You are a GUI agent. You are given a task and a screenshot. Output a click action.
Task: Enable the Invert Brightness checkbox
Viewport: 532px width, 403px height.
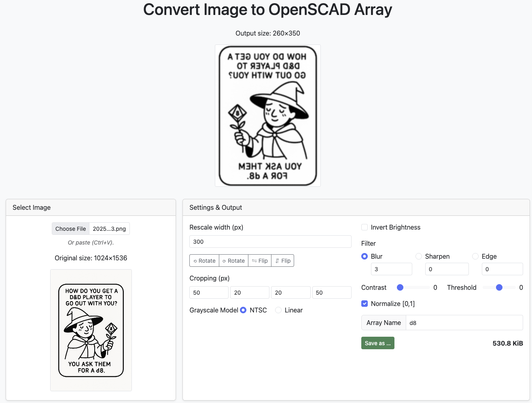click(x=365, y=227)
